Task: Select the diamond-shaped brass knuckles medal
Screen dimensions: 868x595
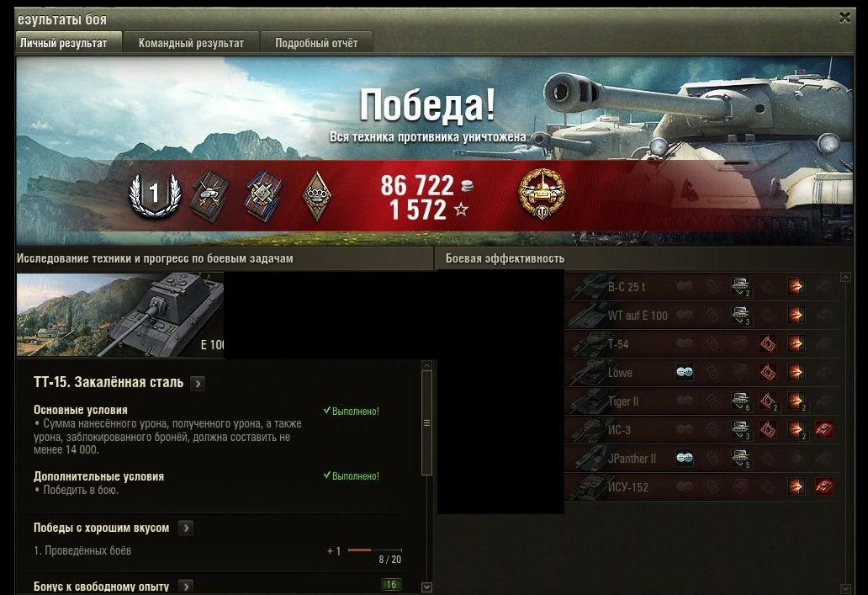Action: (316, 195)
